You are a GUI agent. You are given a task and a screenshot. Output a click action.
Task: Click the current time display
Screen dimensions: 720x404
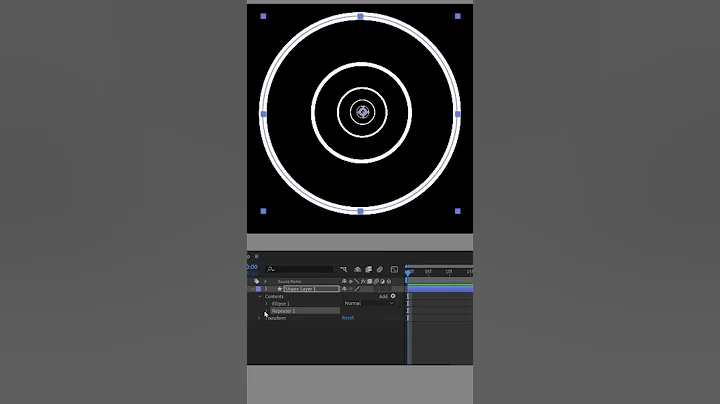click(x=252, y=267)
